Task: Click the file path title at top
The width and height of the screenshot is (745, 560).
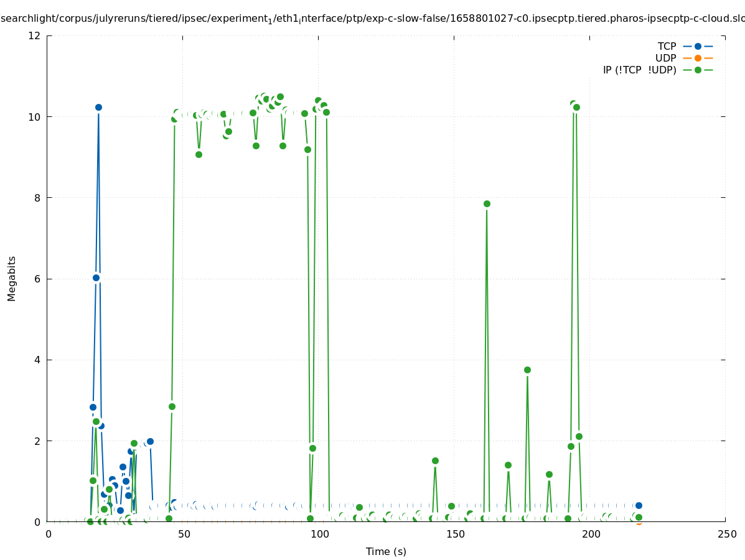Action: (x=372, y=19)
